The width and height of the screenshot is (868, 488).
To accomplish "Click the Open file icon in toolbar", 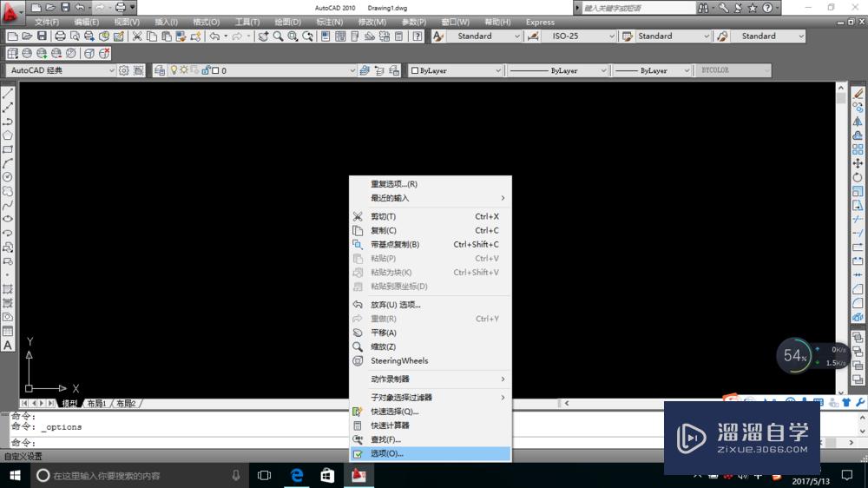I will pos(27,36).
